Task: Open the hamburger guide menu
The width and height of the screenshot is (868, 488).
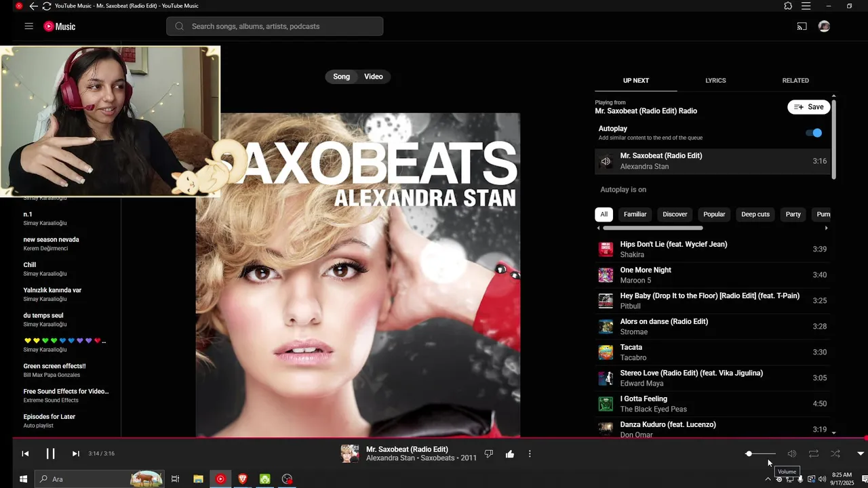Action: (x=28, y=26)
